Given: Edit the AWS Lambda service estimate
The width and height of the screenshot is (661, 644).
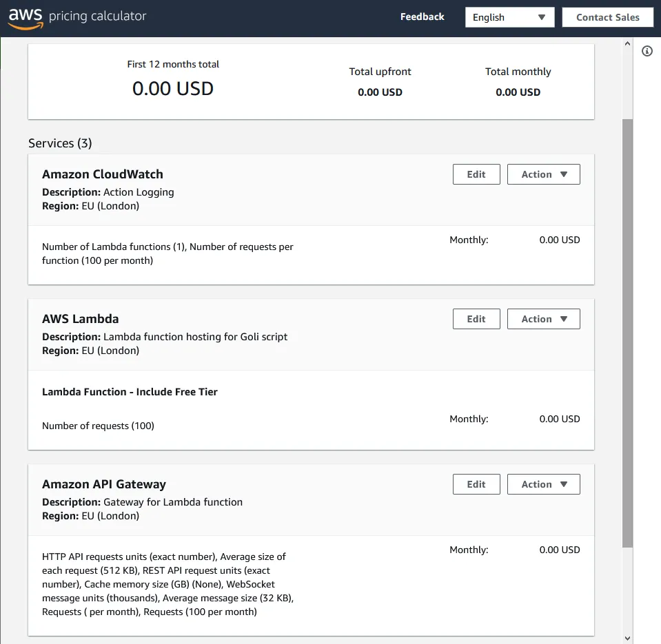Looking at the screenshot, I should [x=476, y=319].
